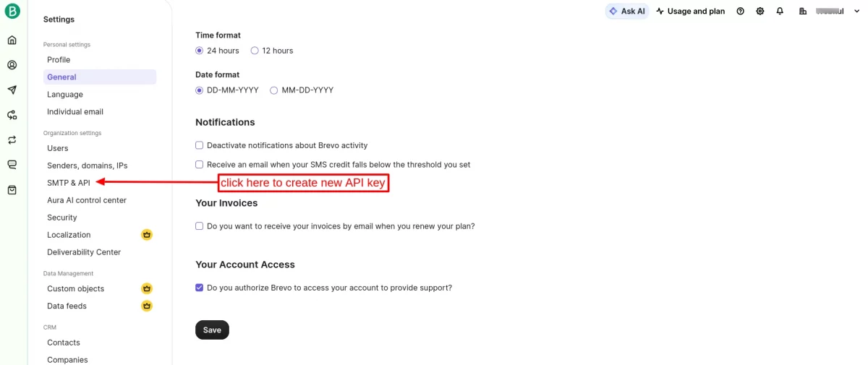Select MM-DD-YYYY date format

273,90
